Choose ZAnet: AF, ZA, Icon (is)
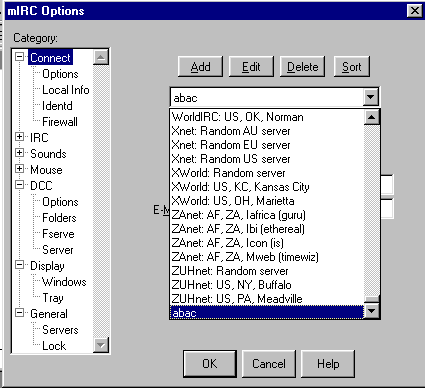Viewport: 425px width, 388px height. 267,243
